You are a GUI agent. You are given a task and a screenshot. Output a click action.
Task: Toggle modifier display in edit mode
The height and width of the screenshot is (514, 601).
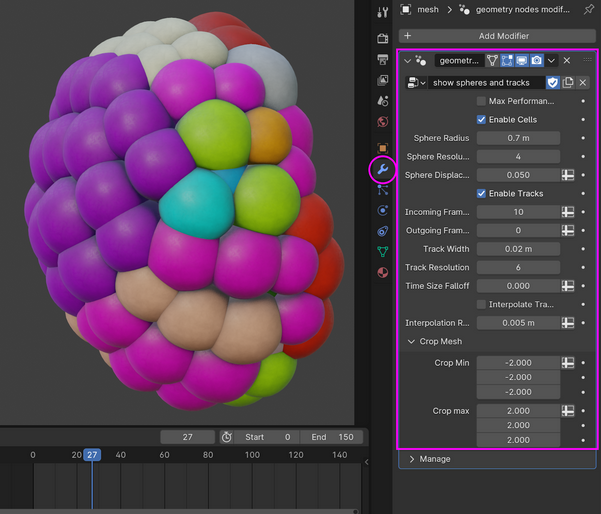[x=507, y=61]
